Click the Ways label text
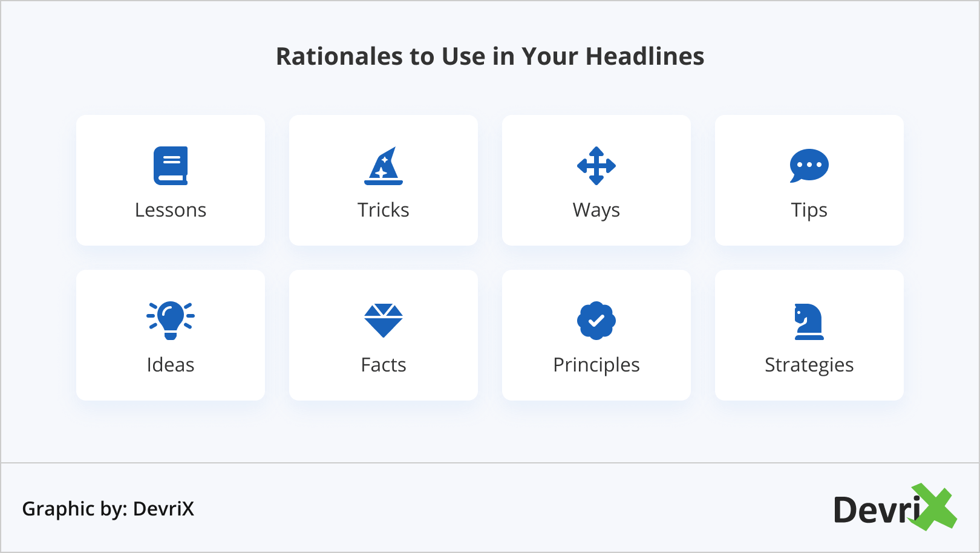This screenshot has width=980, height=553. click(596, 210)
